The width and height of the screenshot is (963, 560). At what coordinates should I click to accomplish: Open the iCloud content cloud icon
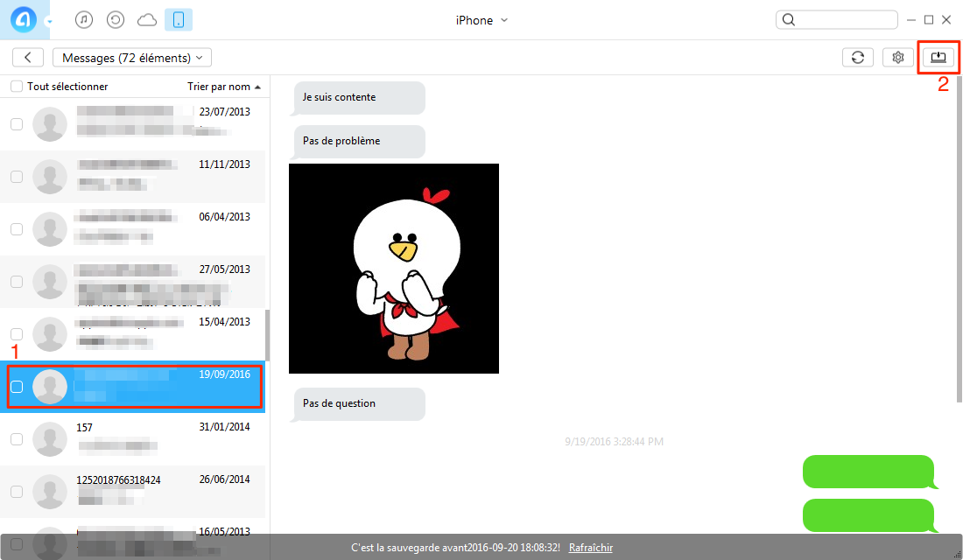147,20
